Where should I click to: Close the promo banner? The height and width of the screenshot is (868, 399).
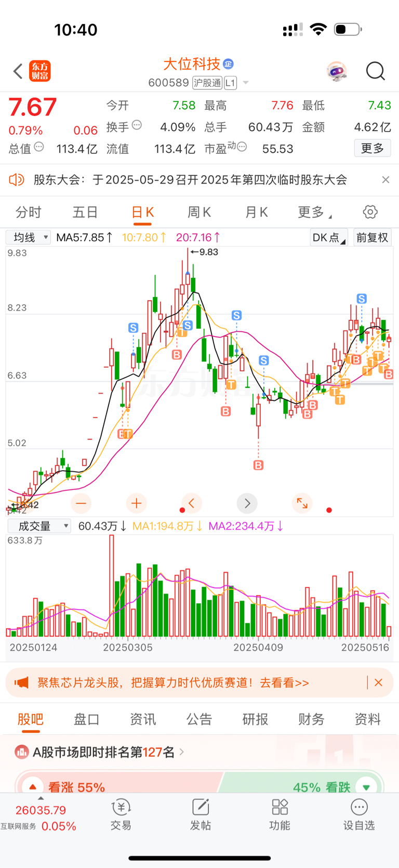(x=379, y=682)
